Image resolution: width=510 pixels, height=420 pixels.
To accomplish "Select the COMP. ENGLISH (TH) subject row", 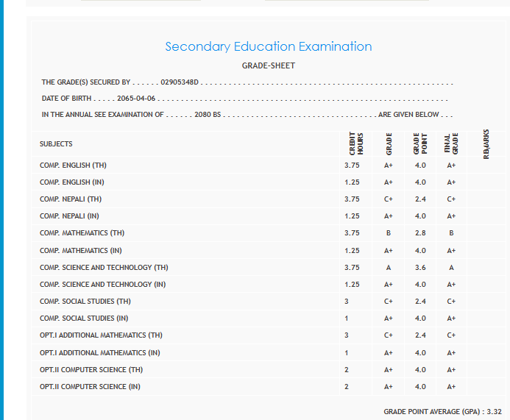I will [73, 165].
